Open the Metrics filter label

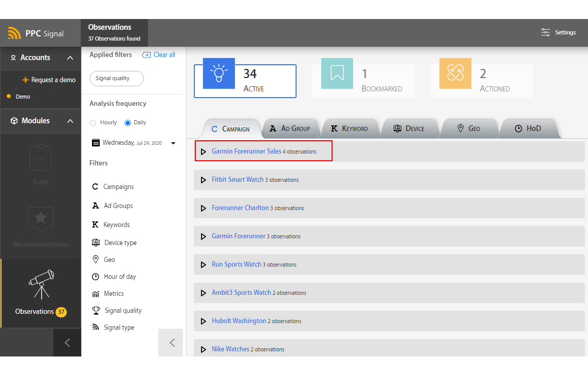114,293
